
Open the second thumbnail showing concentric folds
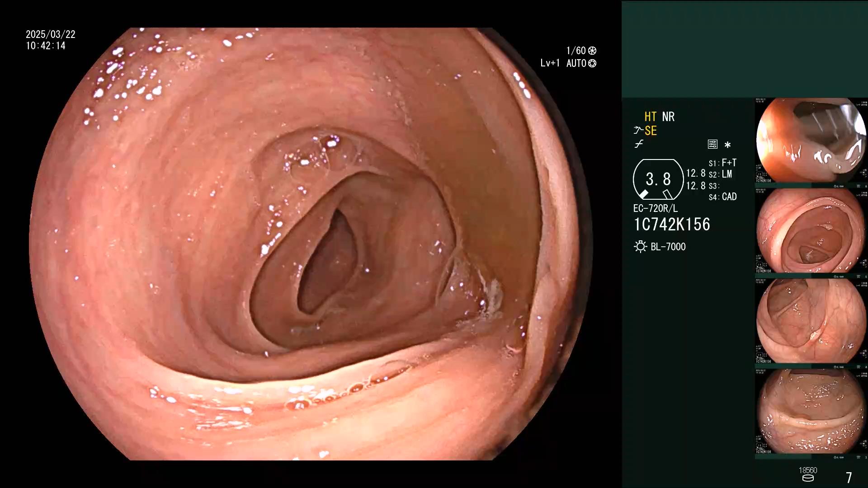[x=811, y=231]
